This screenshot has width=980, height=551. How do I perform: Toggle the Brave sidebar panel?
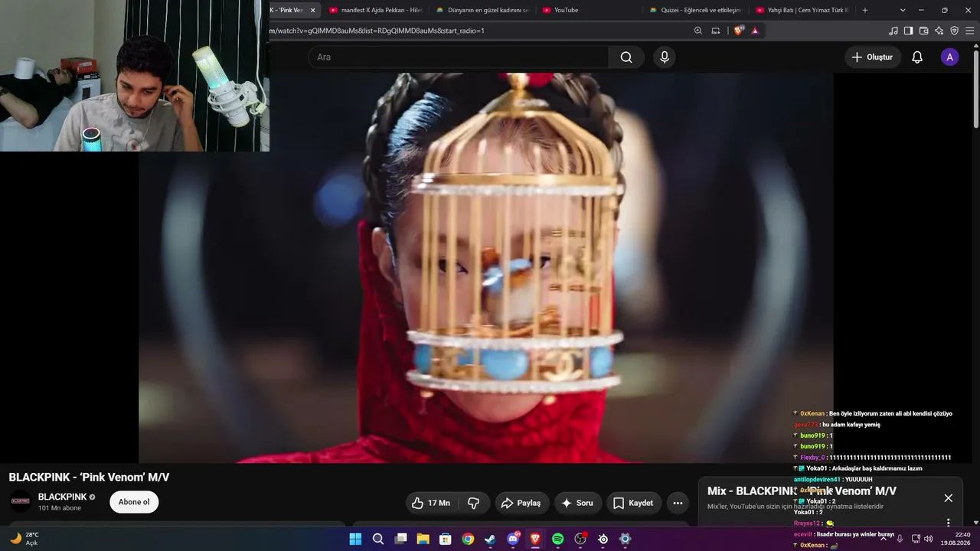[x=908, y=31]
